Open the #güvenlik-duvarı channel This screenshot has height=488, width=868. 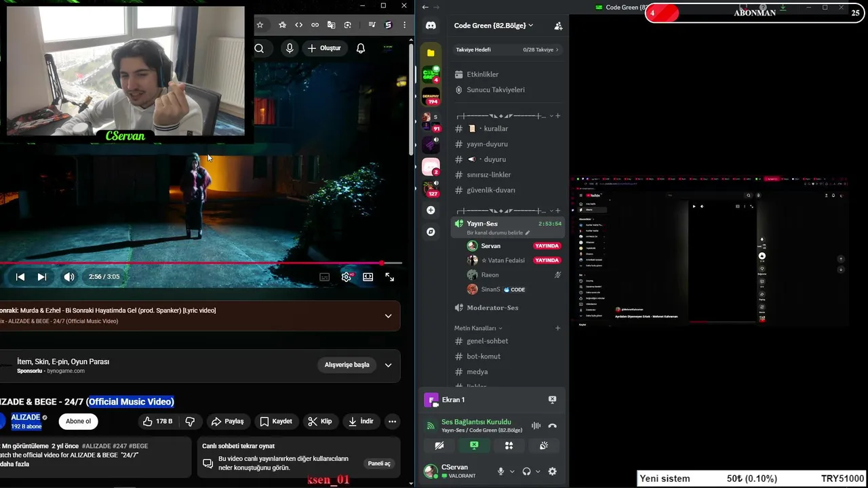pos(508,190)
